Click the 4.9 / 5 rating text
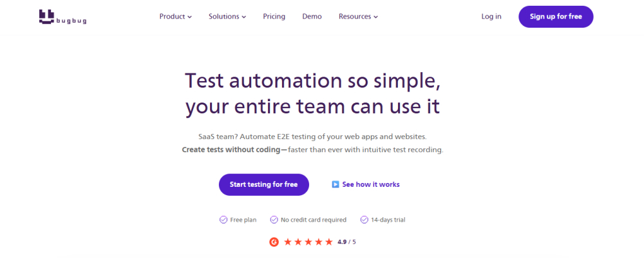This screenshot has height=259, width=644. [346, 242]
